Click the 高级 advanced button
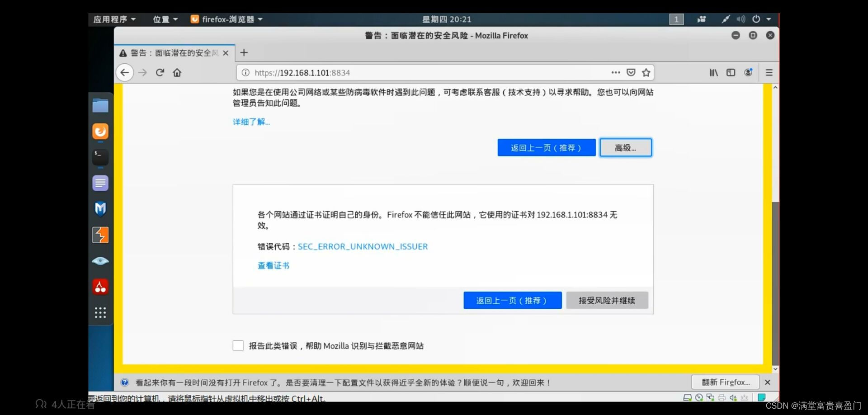The width and height of the screenshot is (868, 415). point(626,148)
